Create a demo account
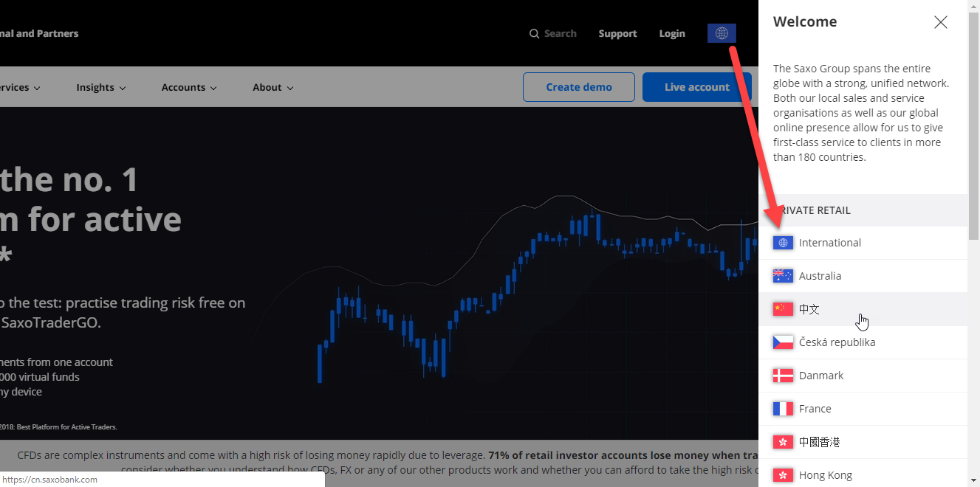Screen dimensions: 980x487 (x=579, y=87)
